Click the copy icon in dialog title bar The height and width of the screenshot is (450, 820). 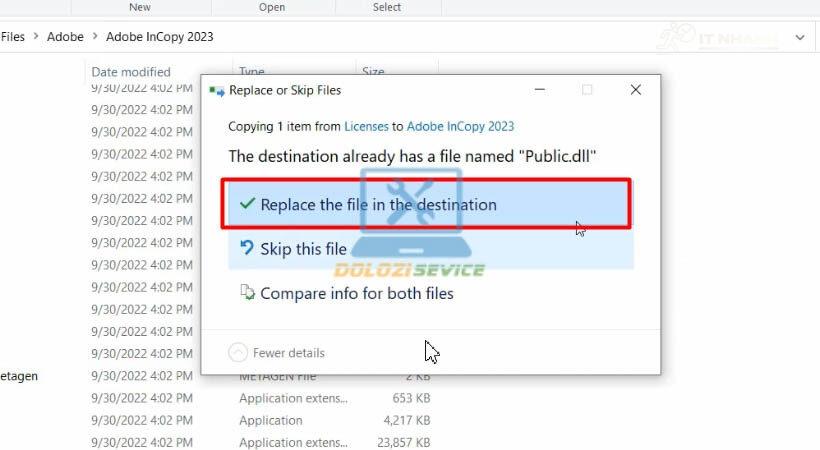pyautogui.click(x=216, y=90)
